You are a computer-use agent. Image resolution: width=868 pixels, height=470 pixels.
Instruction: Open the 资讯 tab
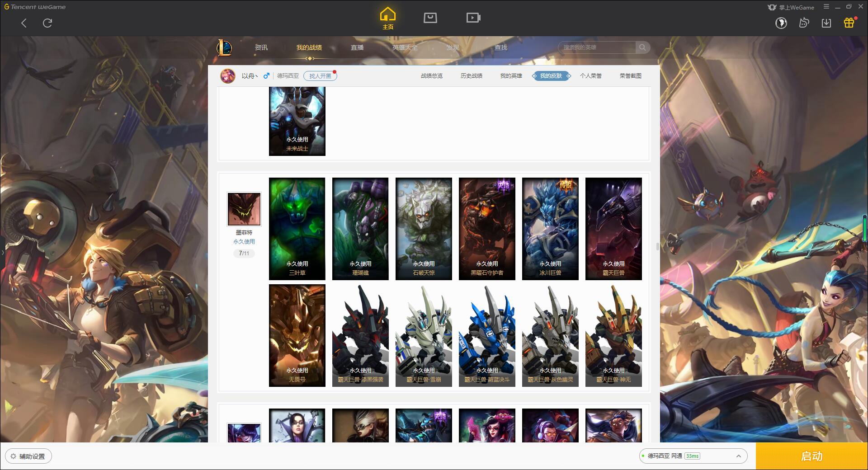click(261, 47)
